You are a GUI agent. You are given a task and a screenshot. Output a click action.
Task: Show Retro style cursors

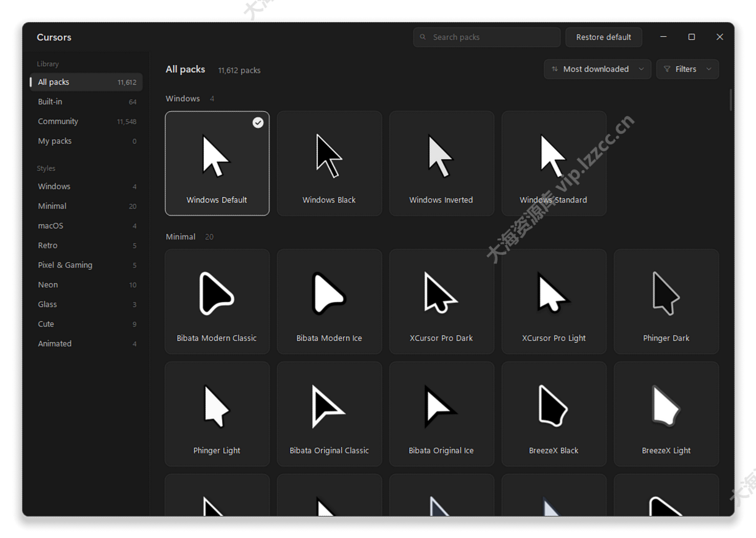click(x=87, y=246)
